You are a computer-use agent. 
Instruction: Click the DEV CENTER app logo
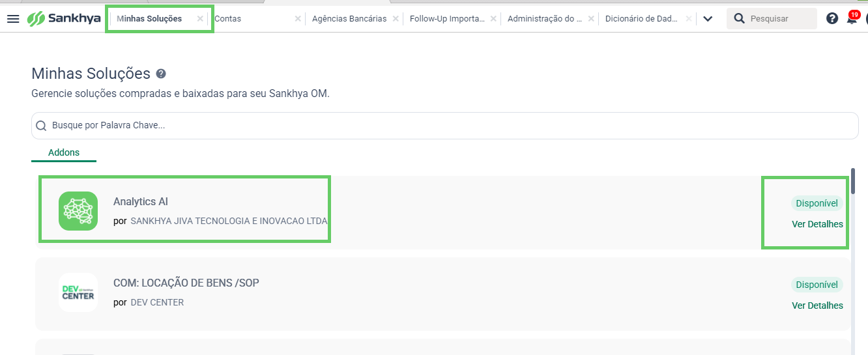[x=78, y=292]
